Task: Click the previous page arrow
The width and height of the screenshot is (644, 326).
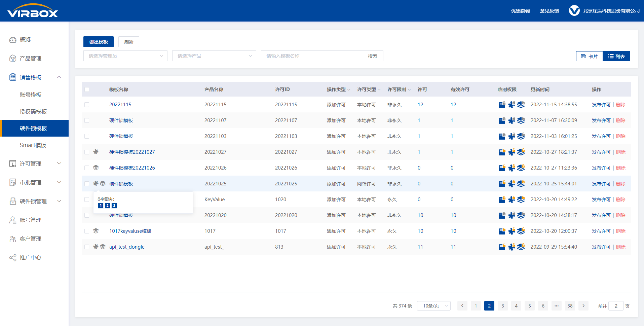Action: (462, 306)
